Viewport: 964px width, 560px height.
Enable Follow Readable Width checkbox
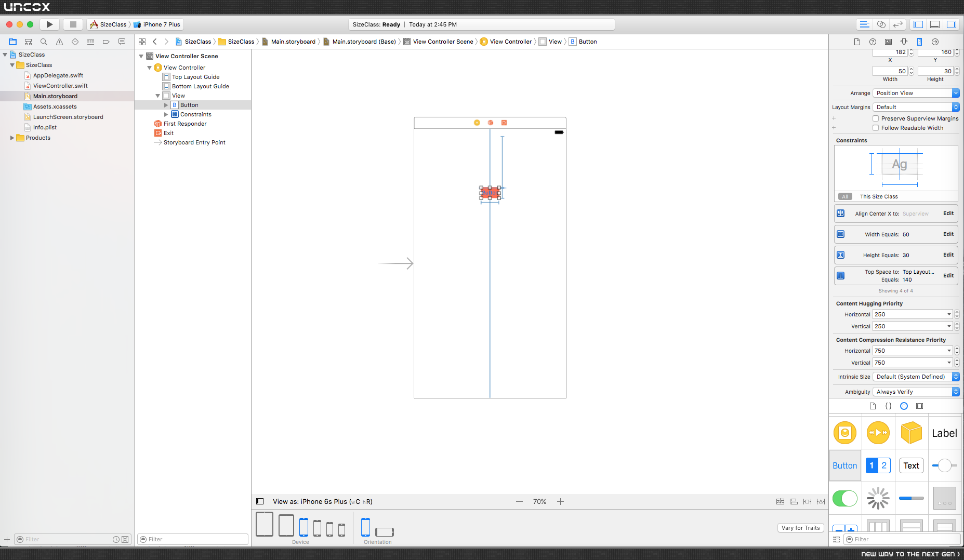[x=876, y=128]
